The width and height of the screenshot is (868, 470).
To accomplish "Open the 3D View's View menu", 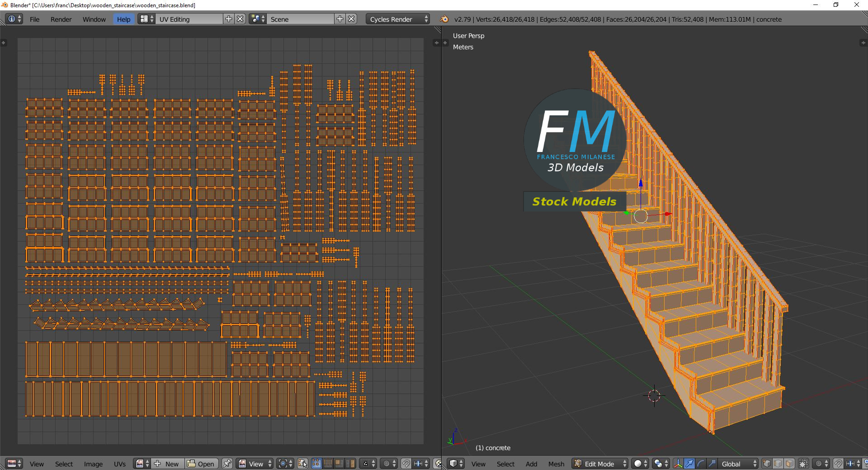I will [x=478, y=464].
